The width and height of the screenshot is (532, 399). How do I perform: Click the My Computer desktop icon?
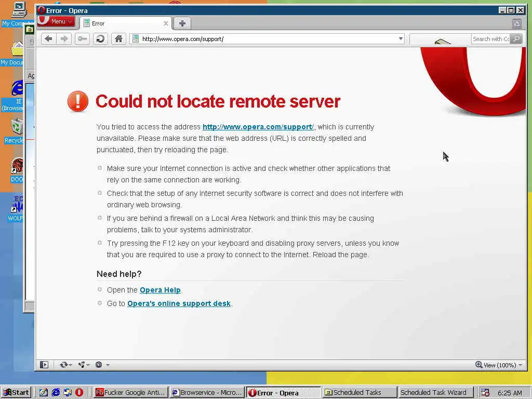(18, 14)
